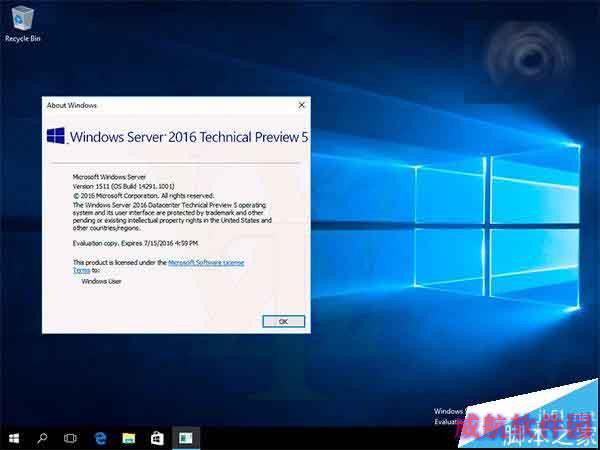Open Microsoft Software License Terms link

point(206,262)
